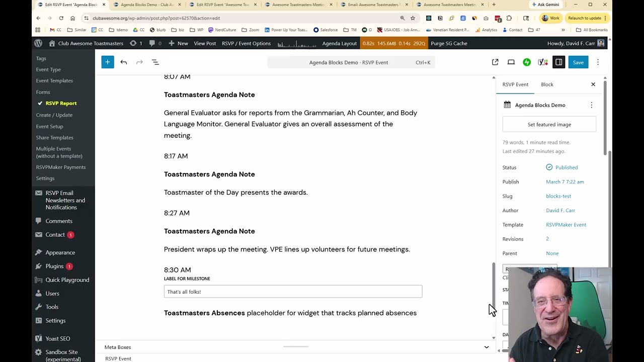Viewport: 644px width, 362px height.
Task: Open Create / Update in sidebar
Action: click(x=54, y=115)
